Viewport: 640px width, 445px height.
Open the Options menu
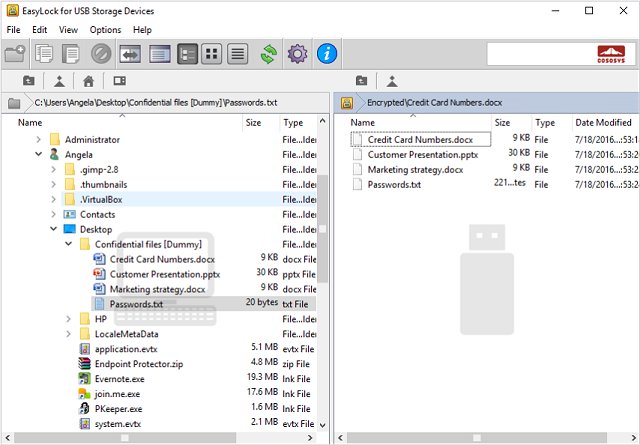[105, 30]
